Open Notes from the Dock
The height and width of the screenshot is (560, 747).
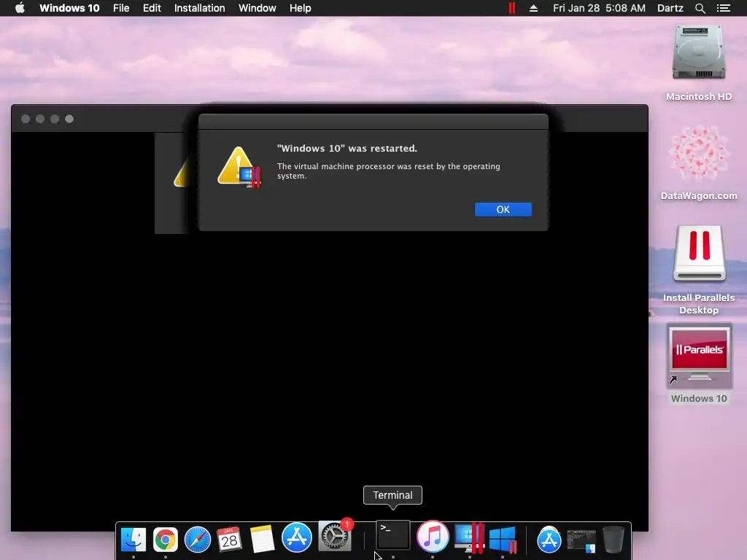click(x=262, y=539)
